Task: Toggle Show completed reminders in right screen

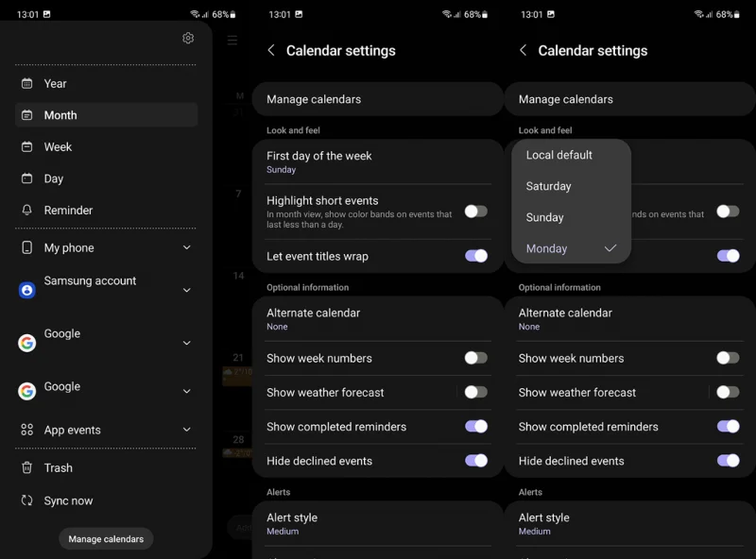Action: click(728, 426)
